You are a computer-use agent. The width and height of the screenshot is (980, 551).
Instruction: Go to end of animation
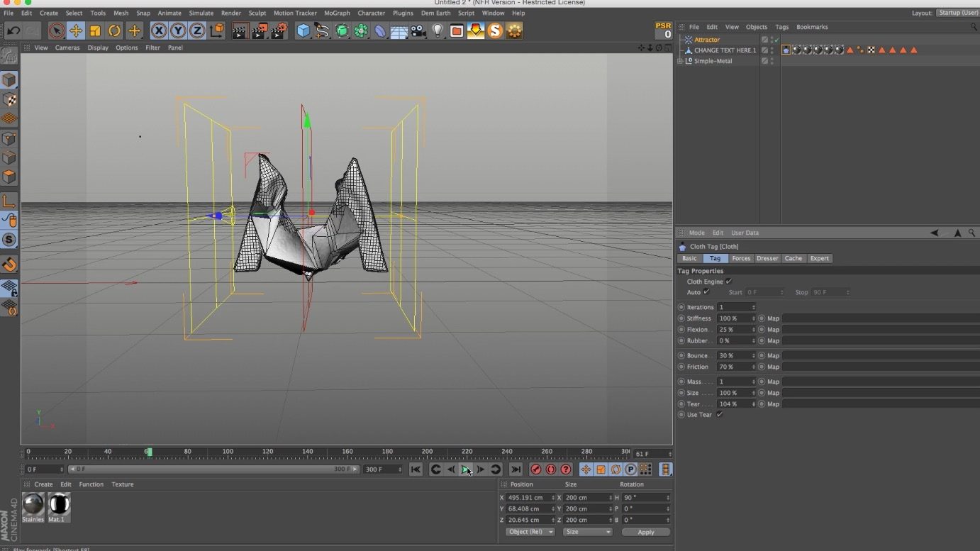pos(516,469)
